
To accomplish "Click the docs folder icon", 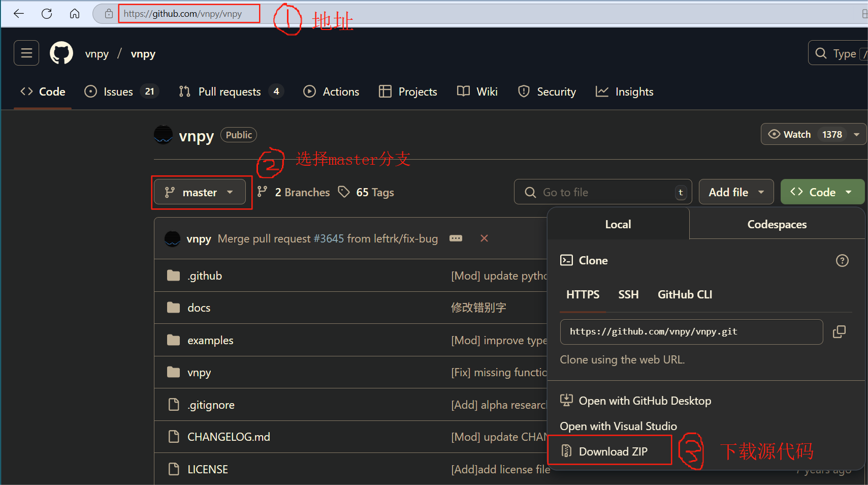I will [174, 308].
